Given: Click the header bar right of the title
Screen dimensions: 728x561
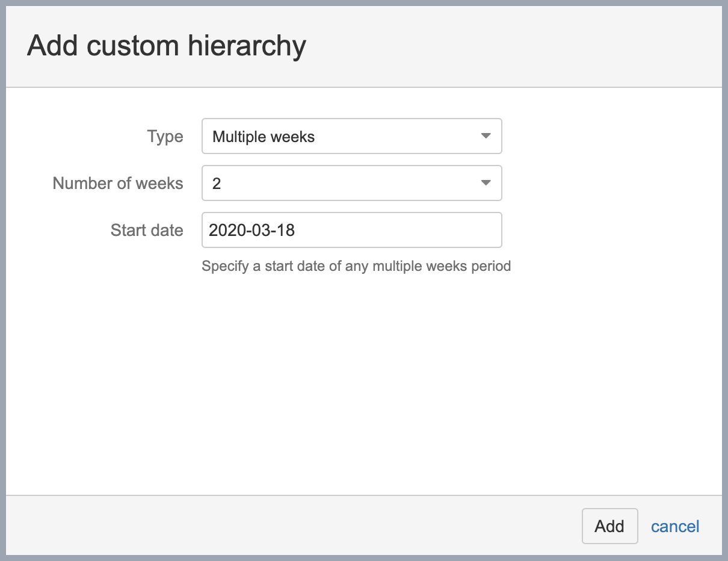Looking at the screenshot, I should (511, 46).
